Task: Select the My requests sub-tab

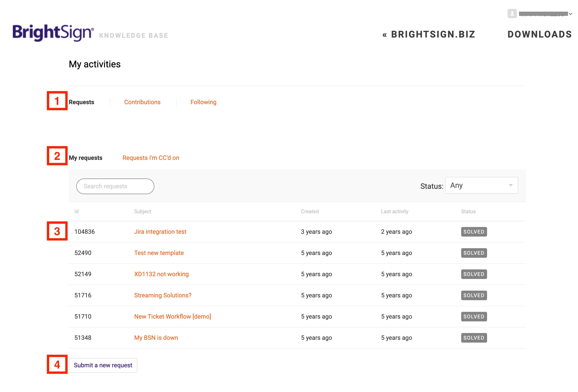Action: pos(86,158)
